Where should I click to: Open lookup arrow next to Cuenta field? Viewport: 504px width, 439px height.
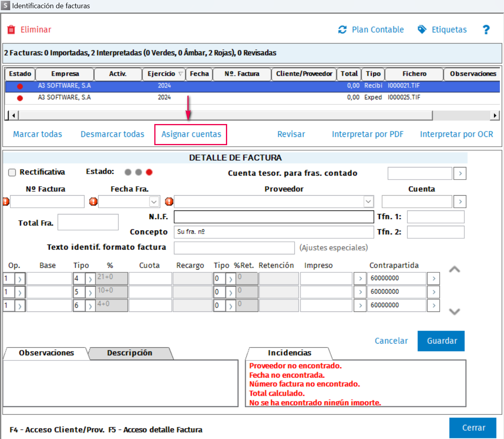coord(460,202)
